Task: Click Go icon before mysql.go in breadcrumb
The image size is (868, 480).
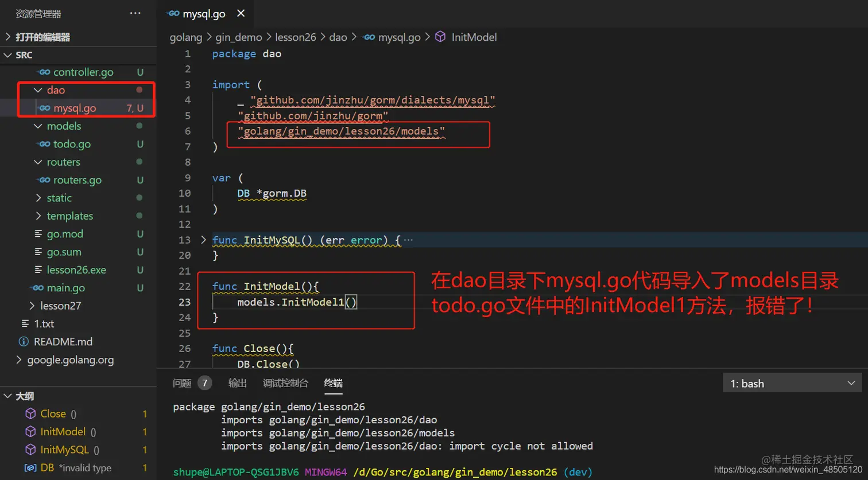Action: coord(369,37)
